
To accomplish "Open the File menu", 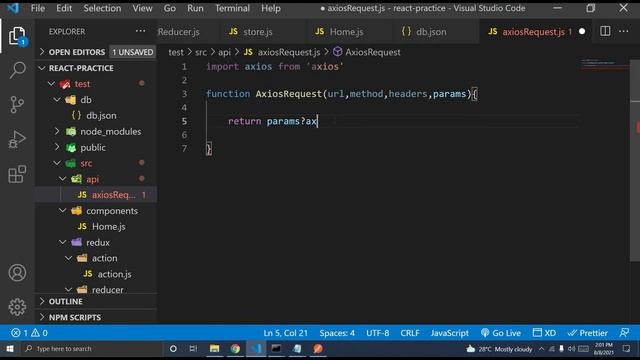I will coord(38,8).
